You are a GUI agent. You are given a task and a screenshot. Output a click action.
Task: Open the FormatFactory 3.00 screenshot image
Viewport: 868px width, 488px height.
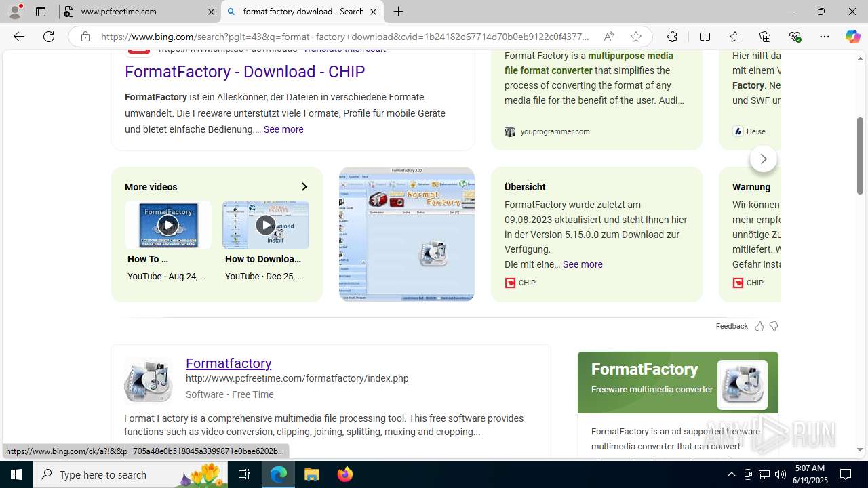(x=407, y=235)
